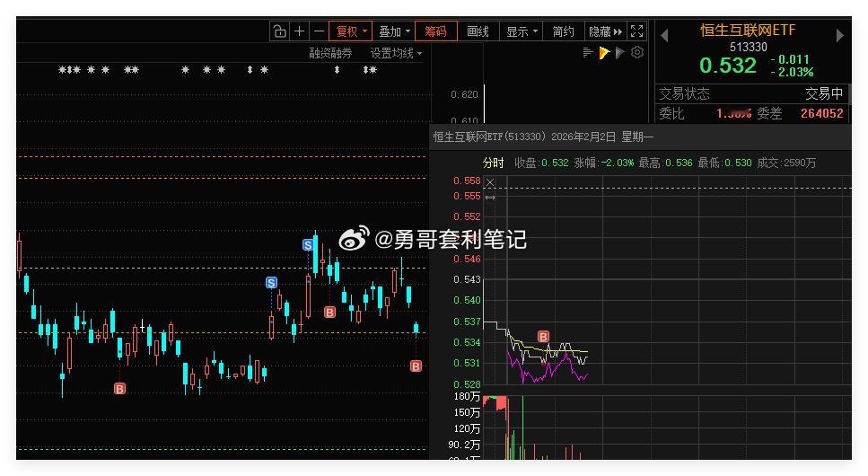The image size is (868, 476).
Task: Click the 最高:0.536 value in popup
Action: point(665,163)
